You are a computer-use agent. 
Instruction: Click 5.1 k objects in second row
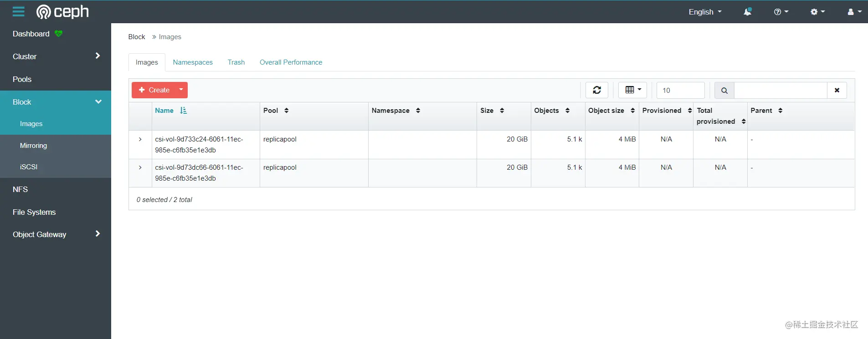575,167
